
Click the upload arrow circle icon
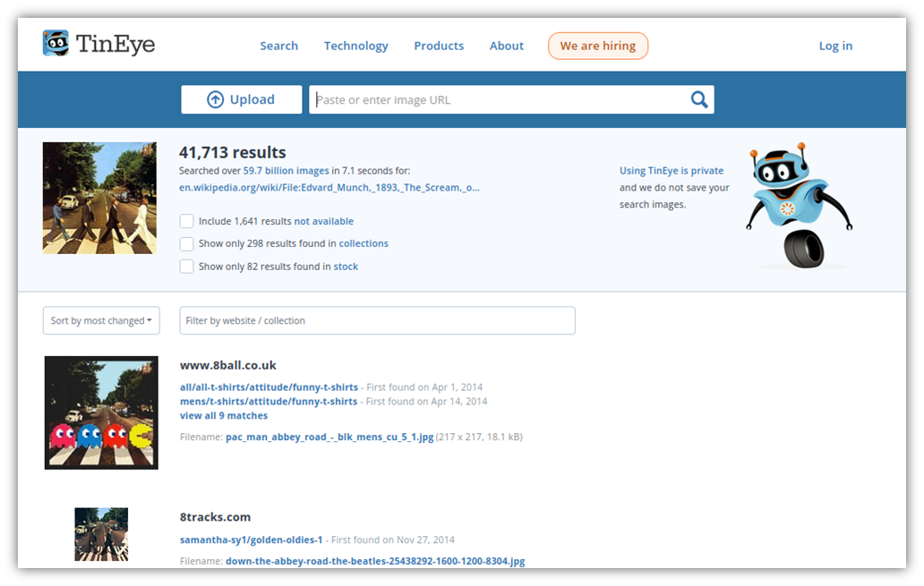click(x=215, y=99)
